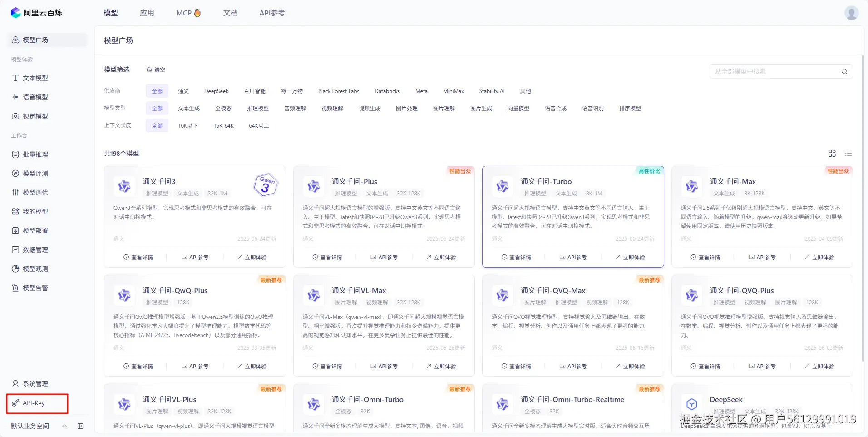Click the 模型广场 sidebar icon
Screen dimensions: 868x437
pos(15,40)
